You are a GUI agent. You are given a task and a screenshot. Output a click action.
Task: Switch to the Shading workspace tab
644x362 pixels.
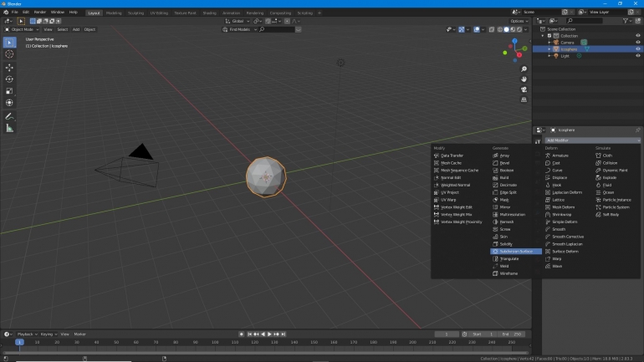209,13
